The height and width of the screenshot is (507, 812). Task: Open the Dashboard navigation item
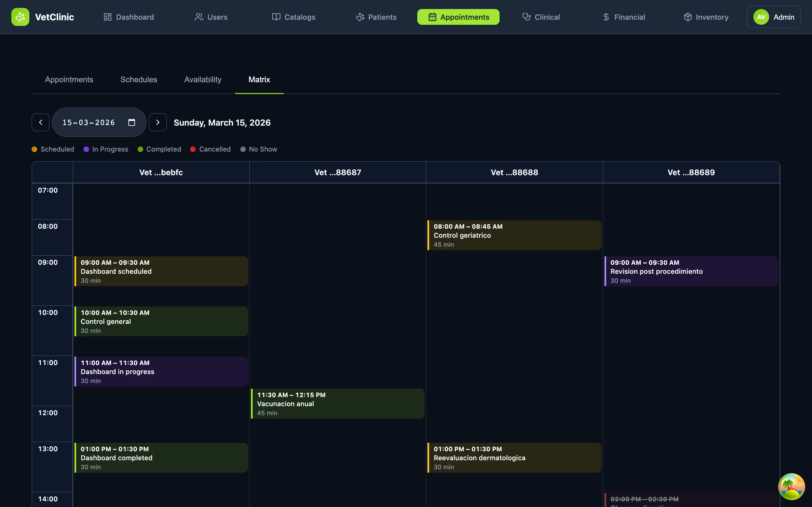(x=129, y=17)
